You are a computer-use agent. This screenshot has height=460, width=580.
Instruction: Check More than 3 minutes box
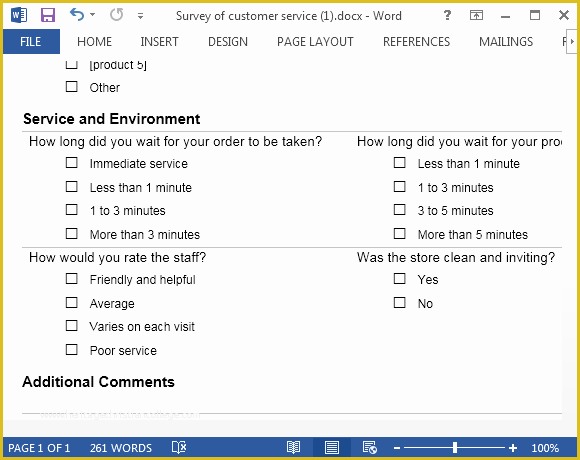71,234
